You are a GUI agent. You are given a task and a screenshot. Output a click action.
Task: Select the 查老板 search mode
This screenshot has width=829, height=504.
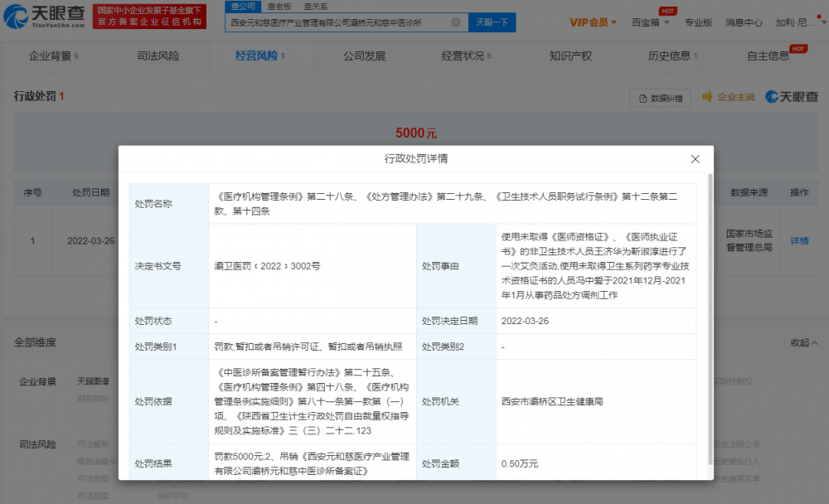pos(279,6)
